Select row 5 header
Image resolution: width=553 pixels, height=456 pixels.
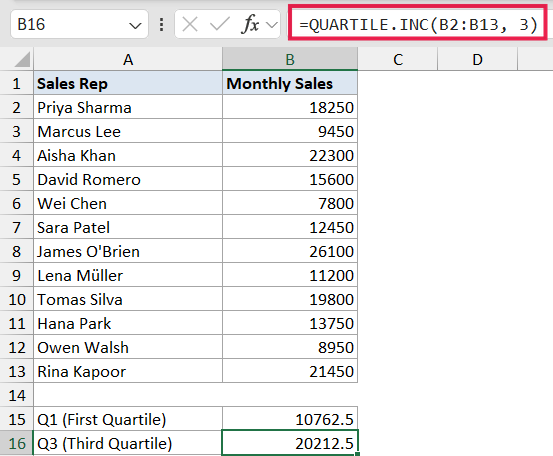click(x=17, y=180)
